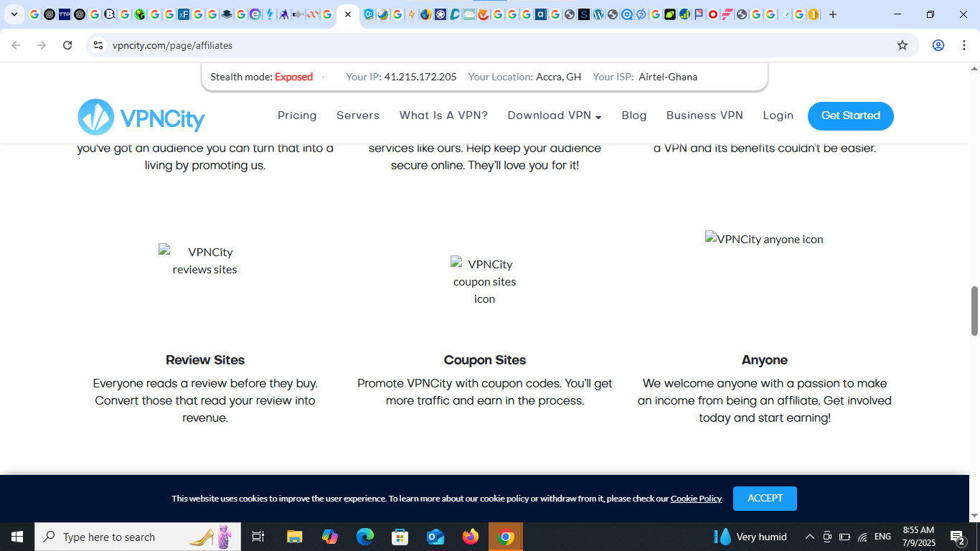Screen dimensions: 980x551
Task: Open Microsoft Store from taskbar
Action: coord(400,537)
